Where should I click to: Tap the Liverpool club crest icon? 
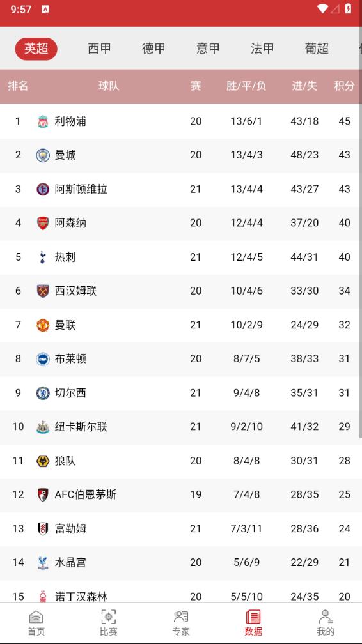pyautogui.click(x=43, y=121)
